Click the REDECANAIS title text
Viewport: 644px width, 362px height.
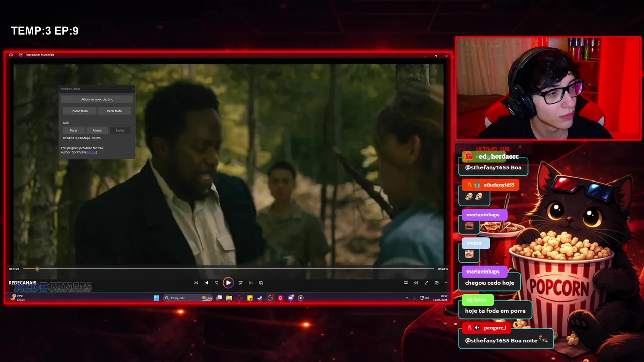pos(22,283)
